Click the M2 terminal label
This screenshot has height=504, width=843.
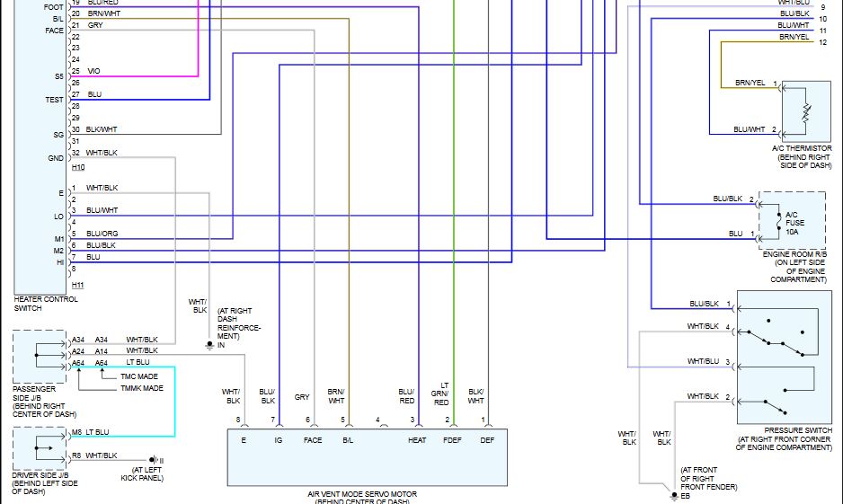(58, 251)
